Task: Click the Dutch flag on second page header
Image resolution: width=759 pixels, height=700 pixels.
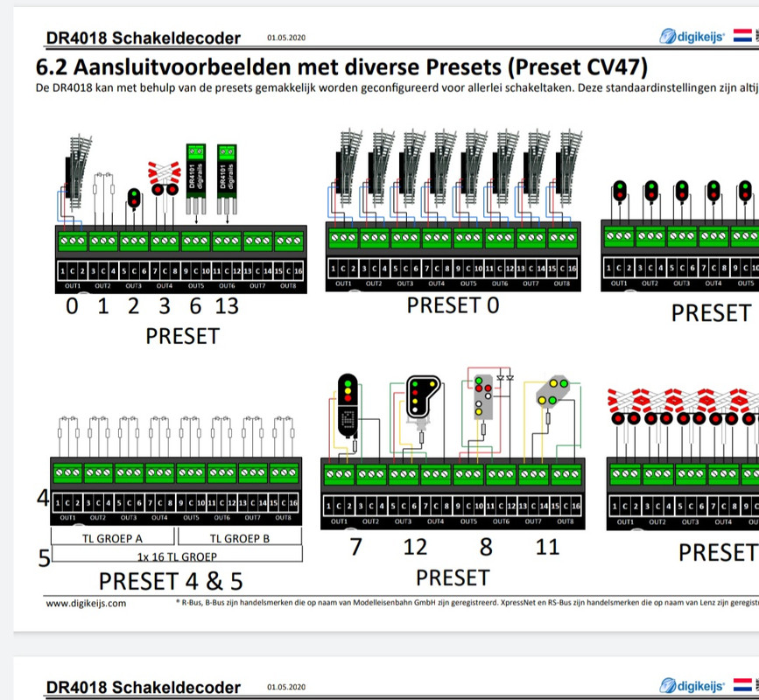Action: click(742, 685)
